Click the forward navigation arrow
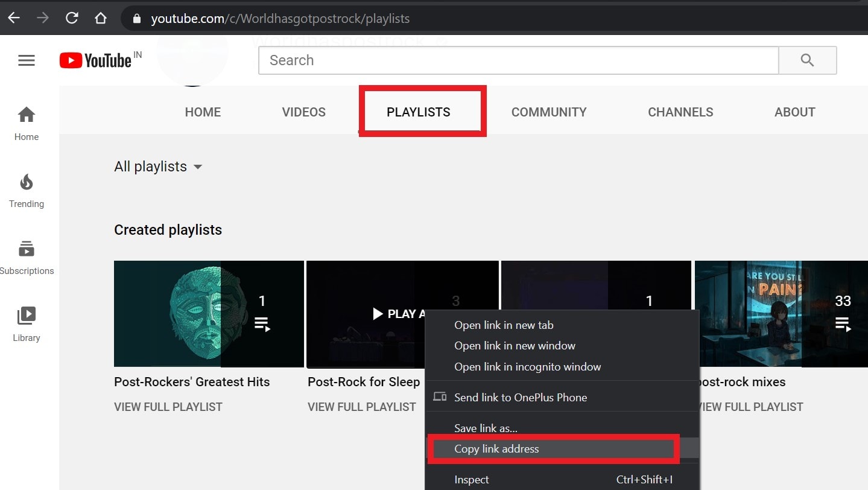This screenshot has height=490, width=868. point(42,17)
